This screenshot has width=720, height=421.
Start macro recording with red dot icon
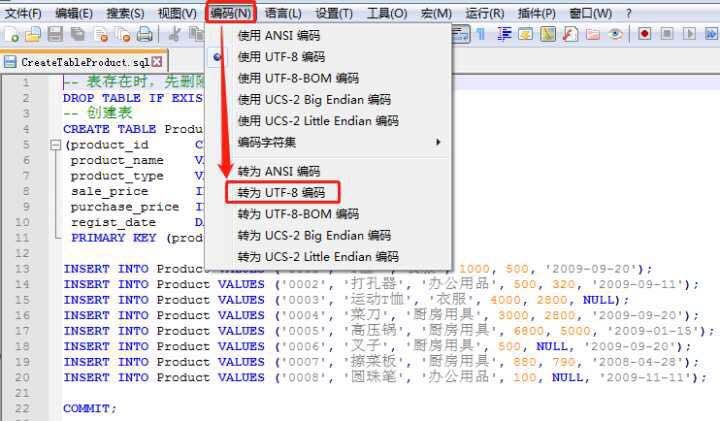[x=645, y=34]
